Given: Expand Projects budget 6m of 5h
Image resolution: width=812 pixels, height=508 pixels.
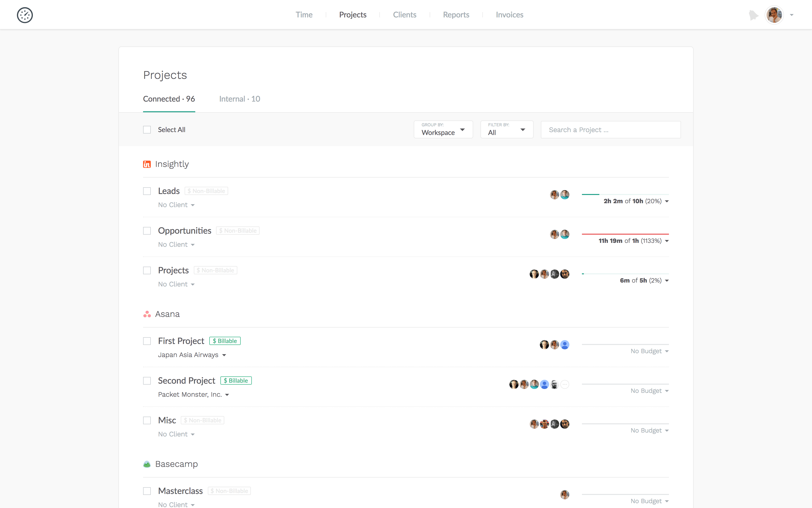Looking at the screenshot, I should [644, 281].
